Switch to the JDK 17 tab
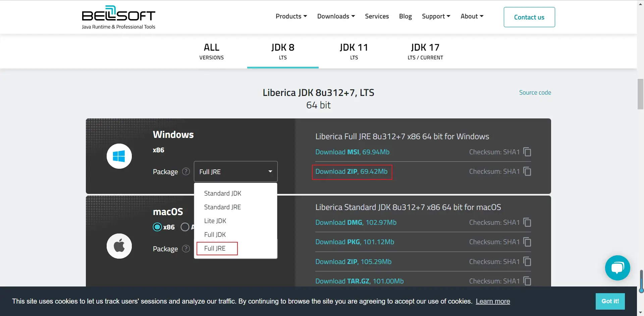The height and width of the screenshot is (316, 644). pos(425,52)
